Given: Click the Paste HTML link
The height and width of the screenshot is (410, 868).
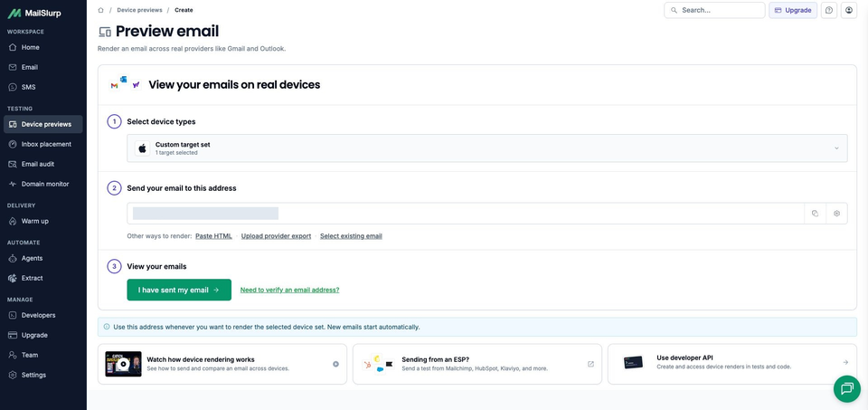Looking at the screenshot, I should 213,236.
